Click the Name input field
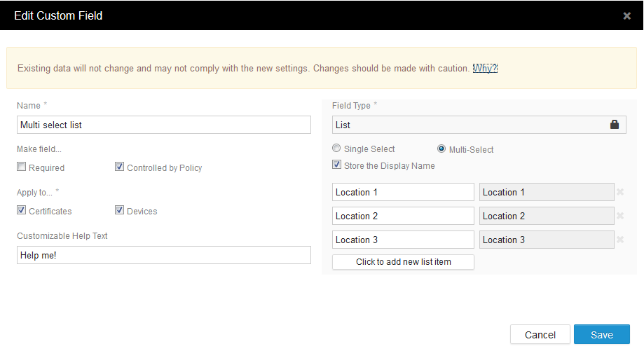The image size is (644, 358). point(163,125)
